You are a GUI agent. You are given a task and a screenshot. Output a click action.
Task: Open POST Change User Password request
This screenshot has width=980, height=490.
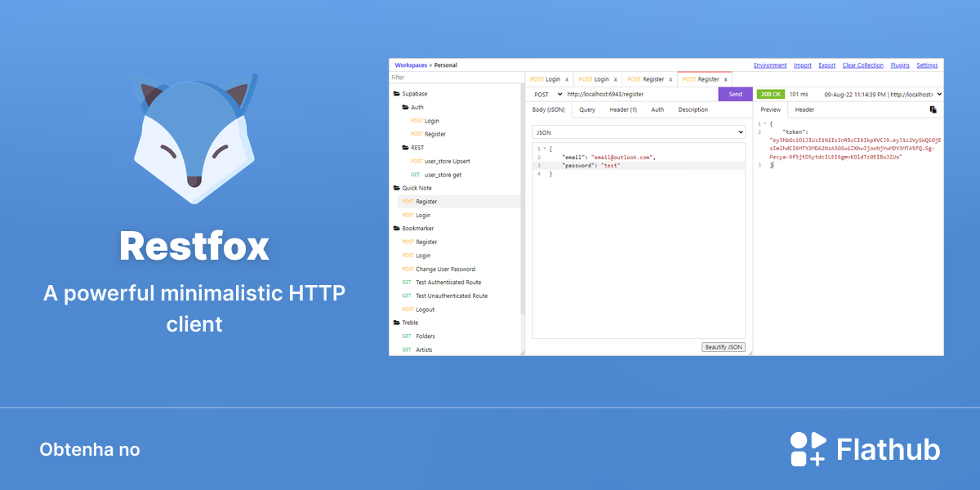pos(439,269)
